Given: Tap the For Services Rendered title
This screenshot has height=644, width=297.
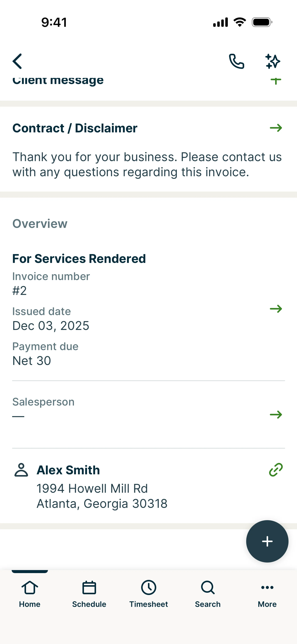Looking at the screenshot, I should pyautogui.click(x=79, y=259).
